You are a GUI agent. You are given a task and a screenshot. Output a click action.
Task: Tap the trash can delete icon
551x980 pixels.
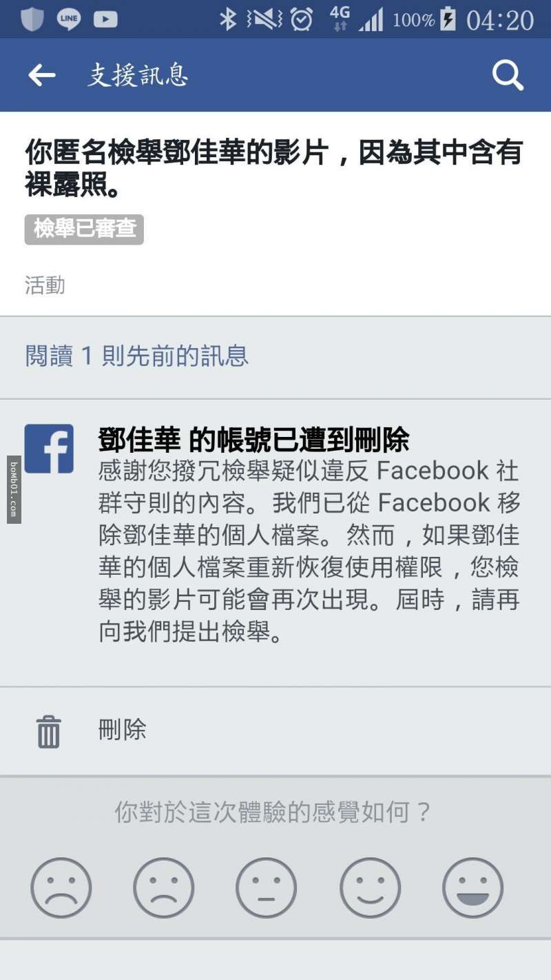[x=48, y=731]
